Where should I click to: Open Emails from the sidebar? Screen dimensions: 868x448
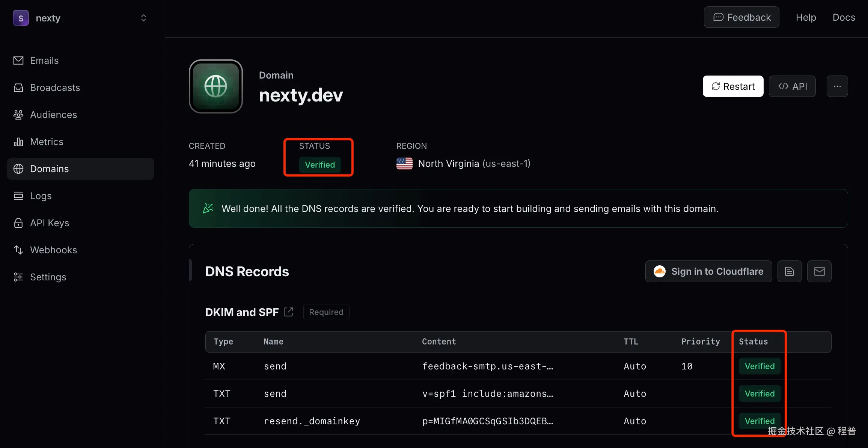44,60
